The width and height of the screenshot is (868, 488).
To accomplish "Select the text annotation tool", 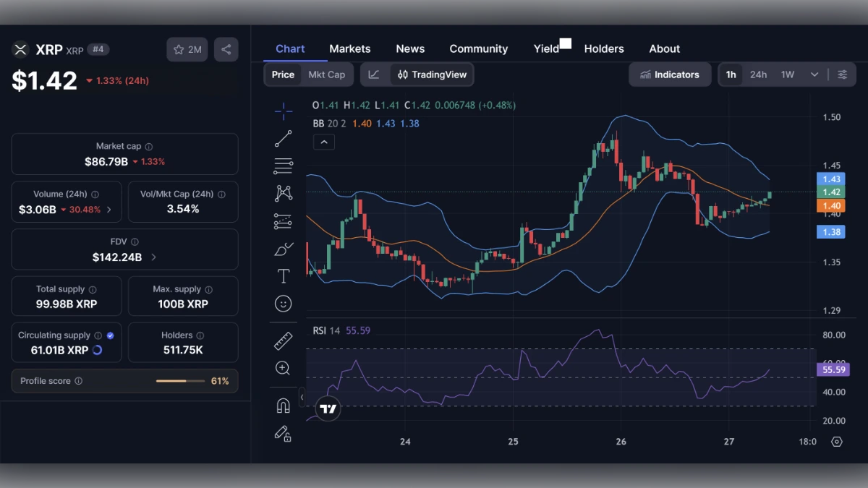I will pos(283,276).
